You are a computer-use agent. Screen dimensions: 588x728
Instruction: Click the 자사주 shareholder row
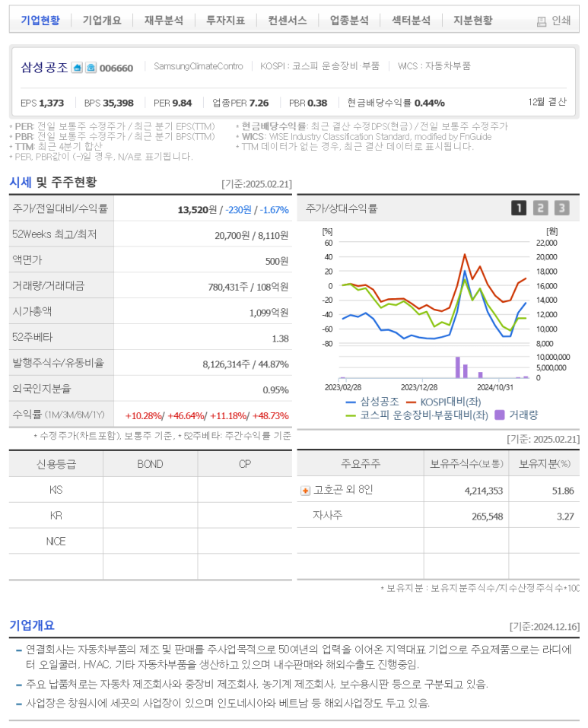[438, 515]
